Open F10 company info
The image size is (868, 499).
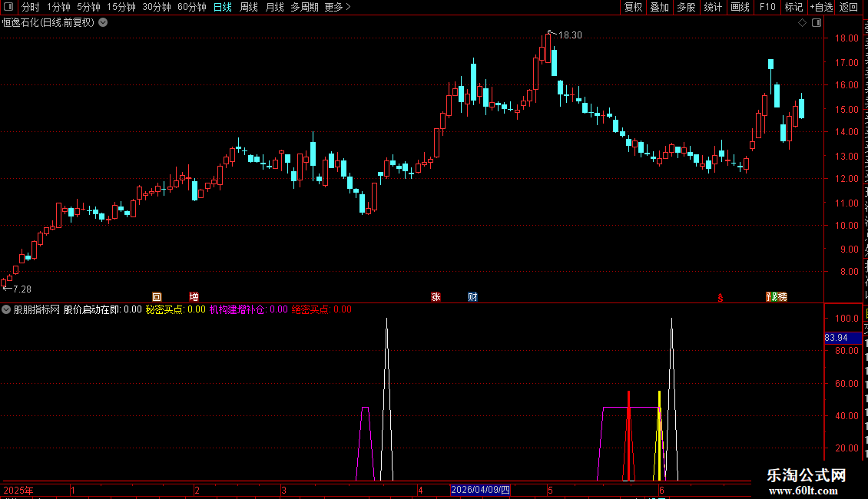pyautogui.click(x=767, y=7)
